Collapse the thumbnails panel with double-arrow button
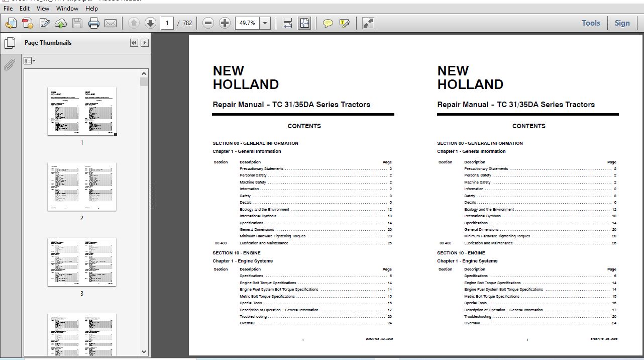The image size is (644, 360). click(134, 43)
